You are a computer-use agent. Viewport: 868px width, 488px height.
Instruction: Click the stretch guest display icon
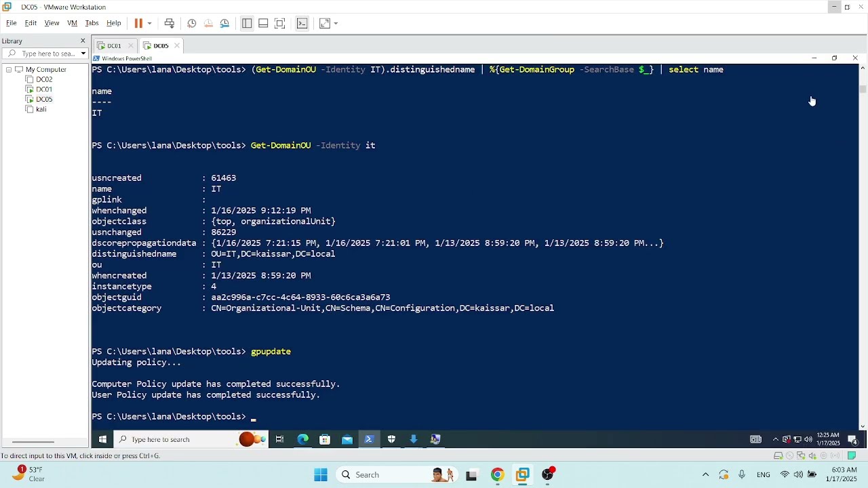point(325,23)
